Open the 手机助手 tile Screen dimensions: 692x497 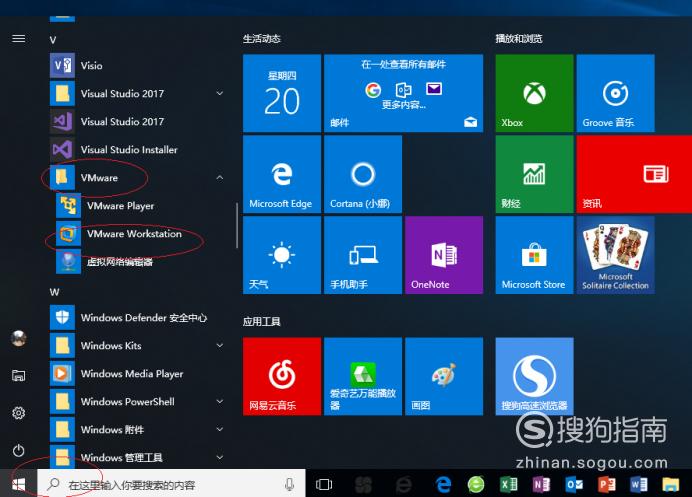coord(363,255)
